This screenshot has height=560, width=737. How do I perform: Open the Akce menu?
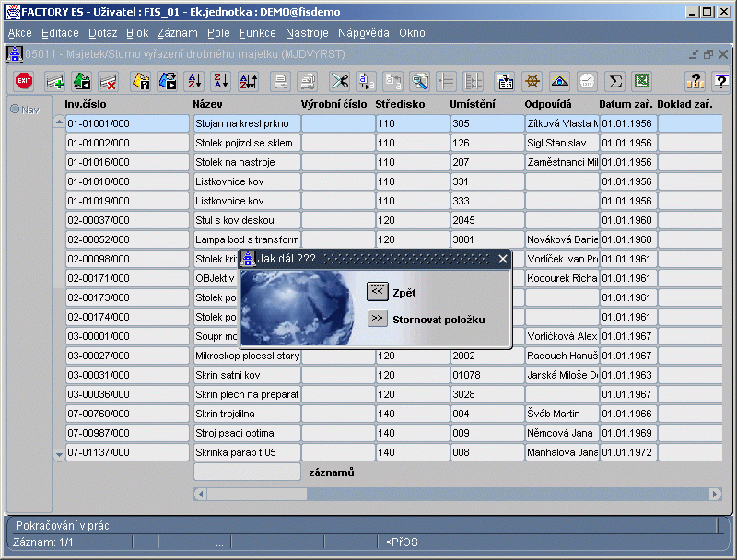(19, 32)
